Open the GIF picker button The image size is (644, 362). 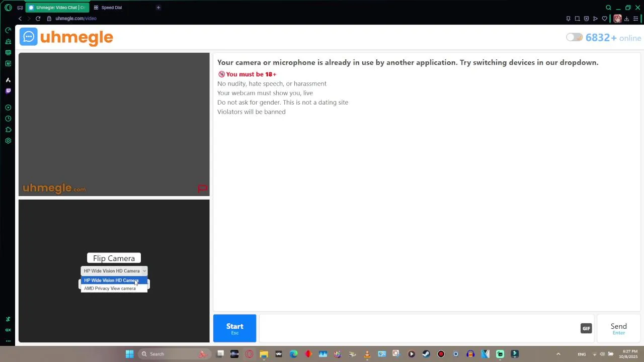click(586, 328)
